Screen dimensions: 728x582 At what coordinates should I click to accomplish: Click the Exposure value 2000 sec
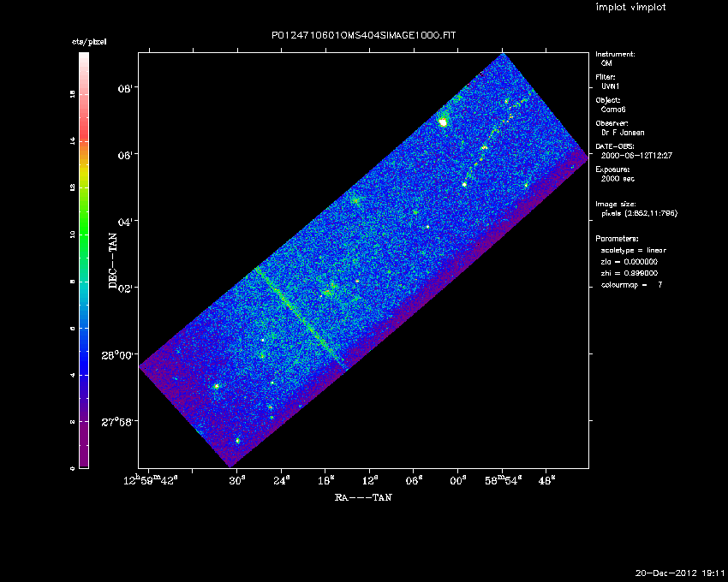click(x=618, y=179)
